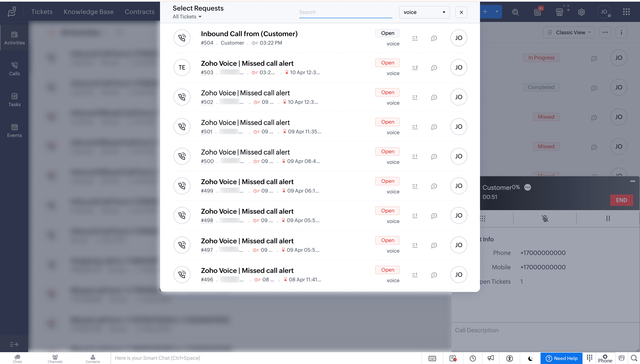Screen dimensions: 640x364
Task: Click the Need Help button
Action: click(x=561, y=358)
